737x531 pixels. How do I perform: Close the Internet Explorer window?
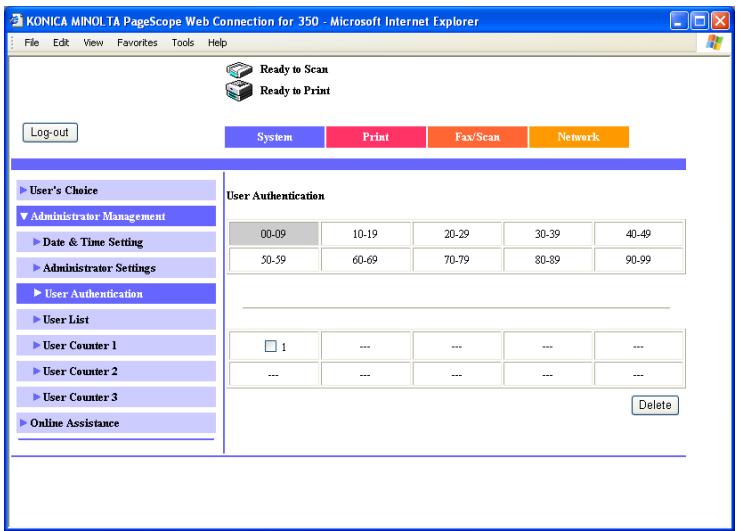pyautogui.click(x=720, y=21)
